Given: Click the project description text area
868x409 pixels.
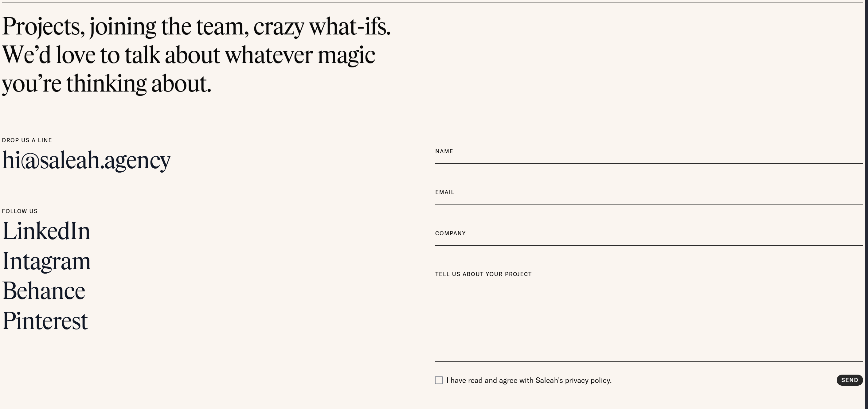Looking at the screenshot, I should point(648,317).
